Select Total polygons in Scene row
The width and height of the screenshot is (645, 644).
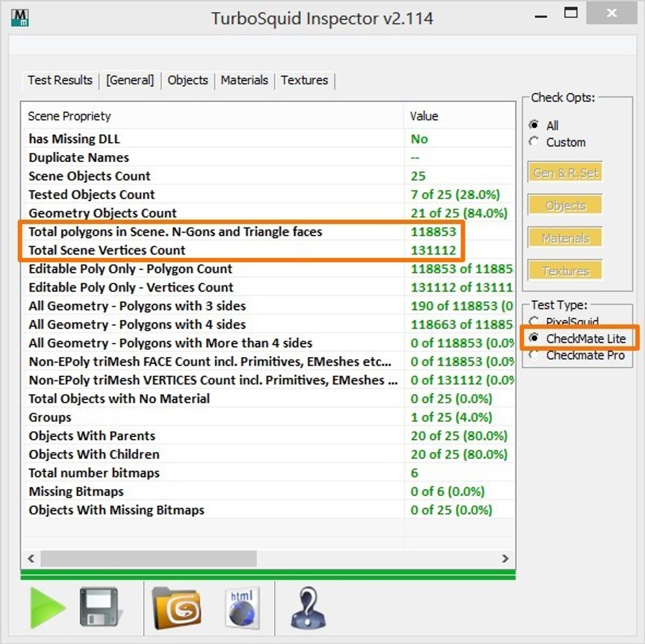pos(268,231)
